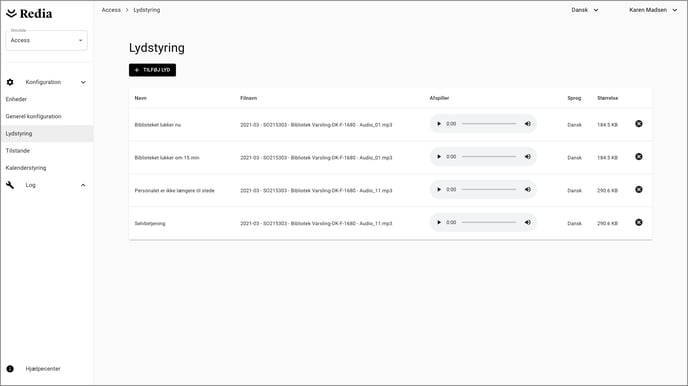Seek on the Selvbetjening progress bar
688x386 pixels.
click(489, 223)
